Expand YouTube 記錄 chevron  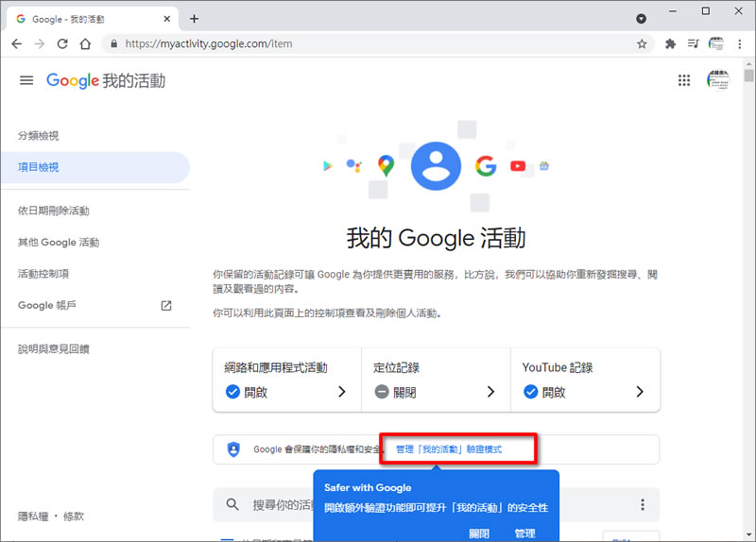pyautogui.click(x=640, y=392)
